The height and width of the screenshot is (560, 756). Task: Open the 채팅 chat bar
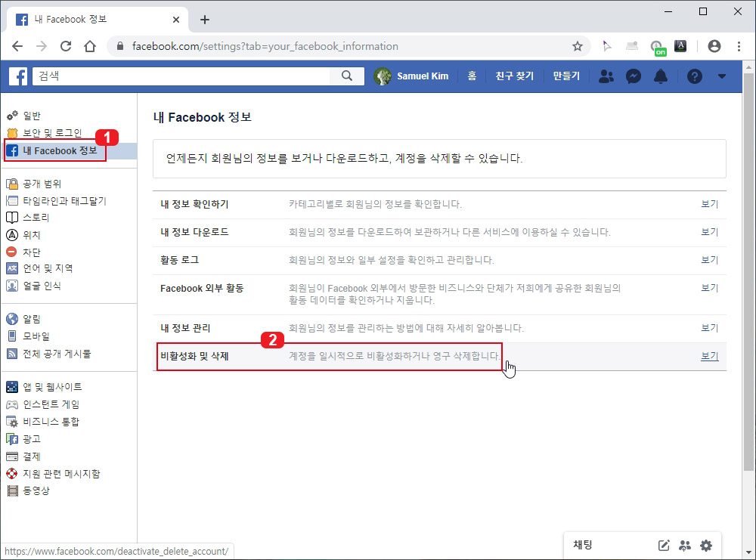583,545
